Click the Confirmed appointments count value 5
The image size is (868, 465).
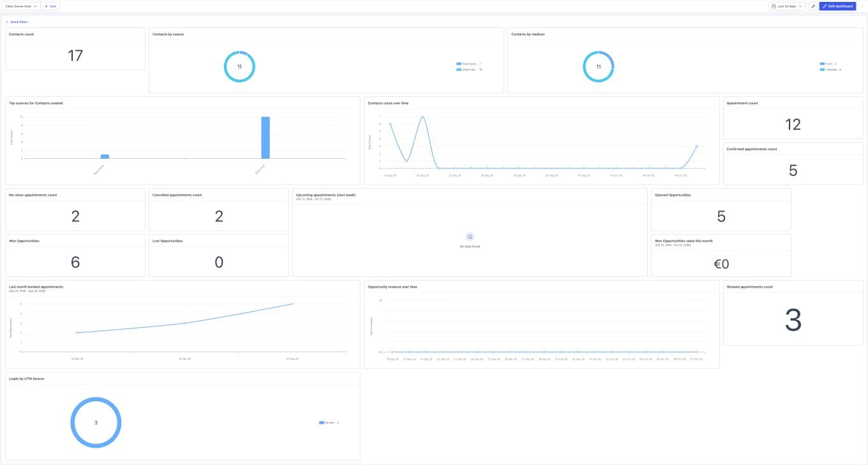click(793, 170)
